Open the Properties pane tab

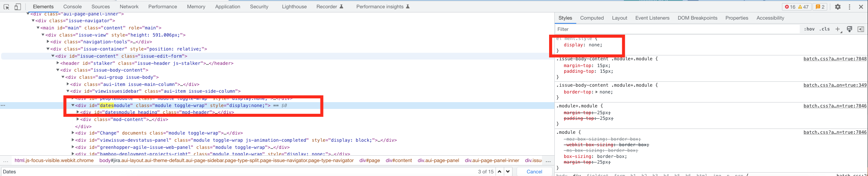737,18
